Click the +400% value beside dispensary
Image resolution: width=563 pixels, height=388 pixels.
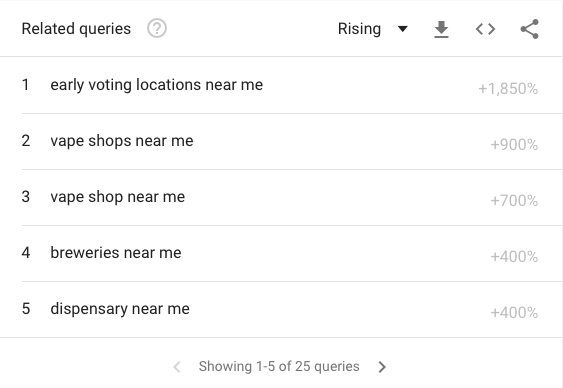[514, 313]
